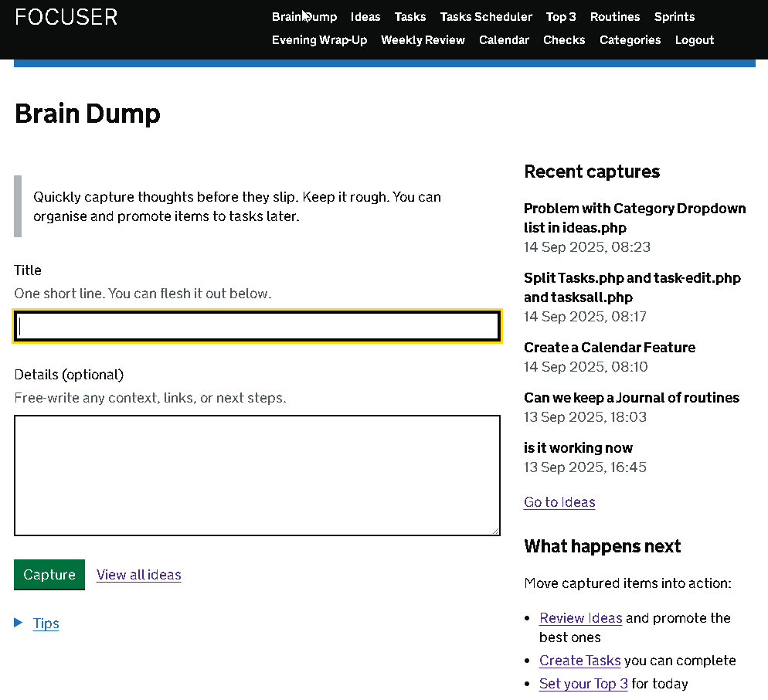Open the Weekly Review page
The image size is (768, 700).
tap(423, 39)
